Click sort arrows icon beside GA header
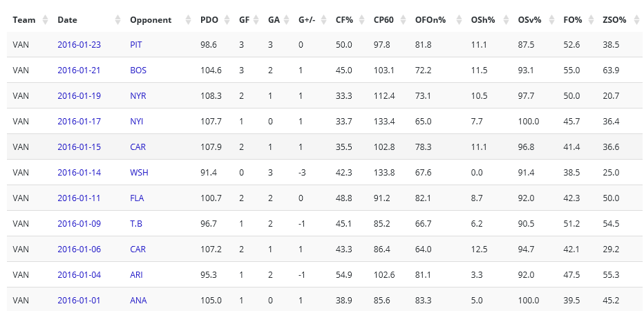The width and height of the screenshot is (644, 311). (x=286, y=20)
